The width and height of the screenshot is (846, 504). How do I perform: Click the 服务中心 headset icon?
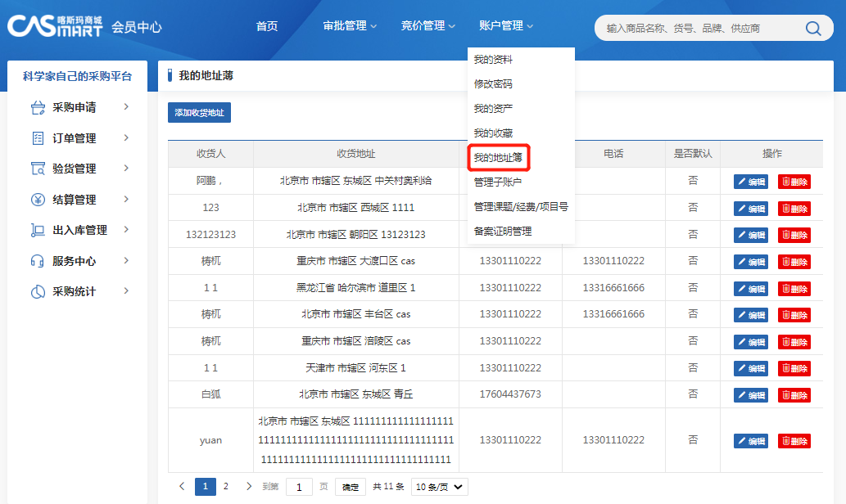(38, 261)
